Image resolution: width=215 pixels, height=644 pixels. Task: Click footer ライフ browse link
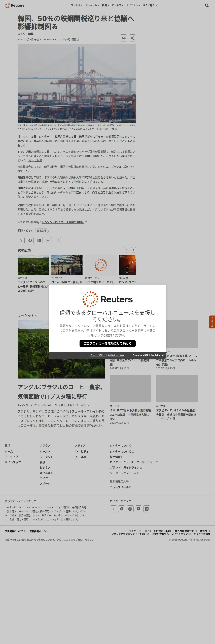[44, 478]
